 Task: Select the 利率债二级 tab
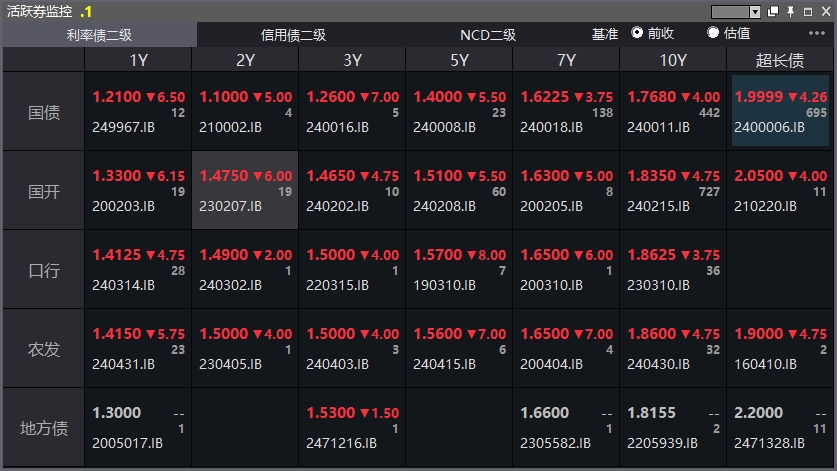tap(99, 34)
